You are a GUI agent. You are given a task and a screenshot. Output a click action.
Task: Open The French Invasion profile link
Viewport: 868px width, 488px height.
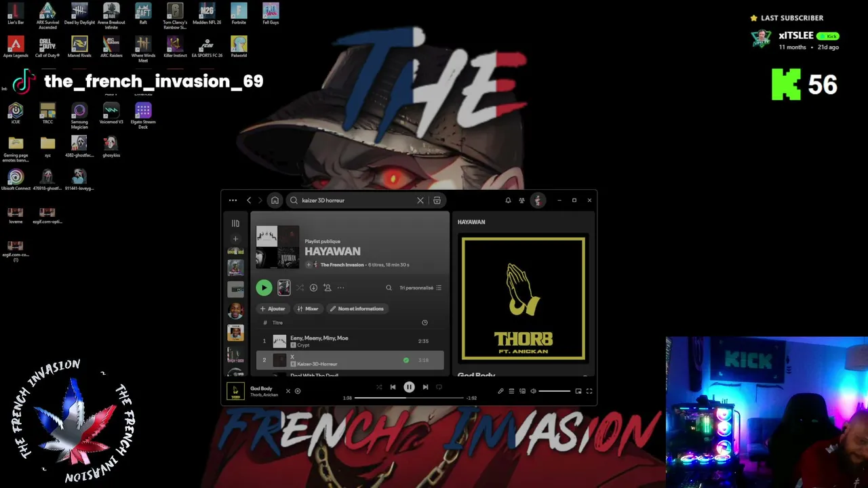point(342,265)
